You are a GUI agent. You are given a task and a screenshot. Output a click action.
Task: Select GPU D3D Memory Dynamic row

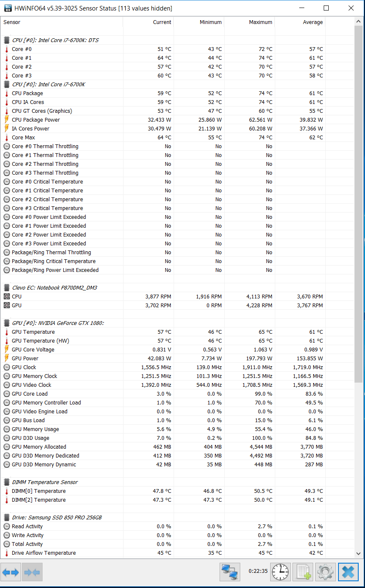pyautogui.click(x=177, y=465)
